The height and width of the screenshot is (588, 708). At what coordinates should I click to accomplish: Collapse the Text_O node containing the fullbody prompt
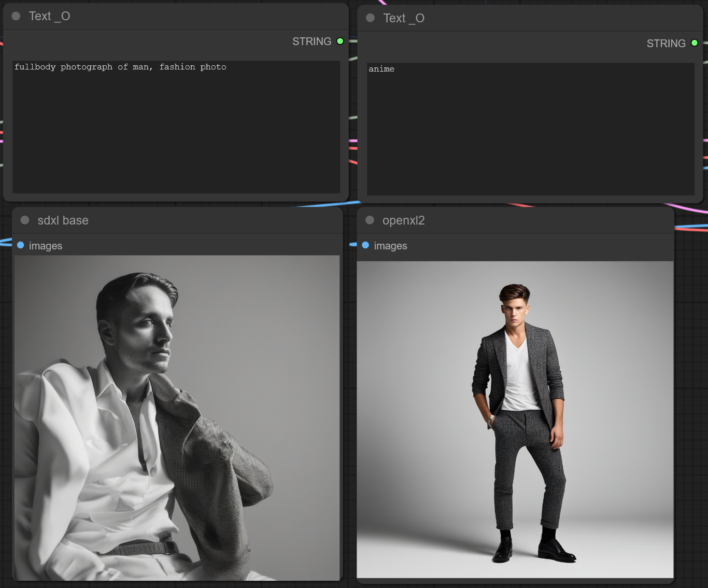point(16,16)
